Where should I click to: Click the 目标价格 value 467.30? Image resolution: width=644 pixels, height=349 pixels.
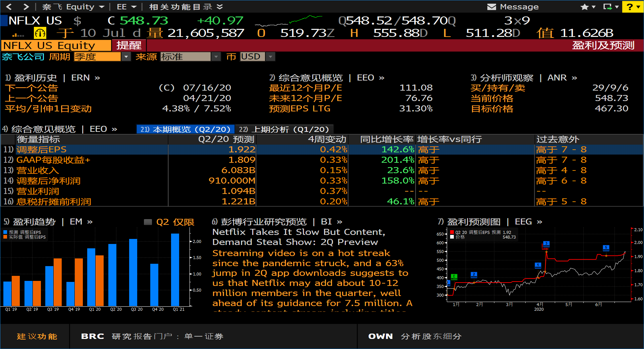coord(611,109)
